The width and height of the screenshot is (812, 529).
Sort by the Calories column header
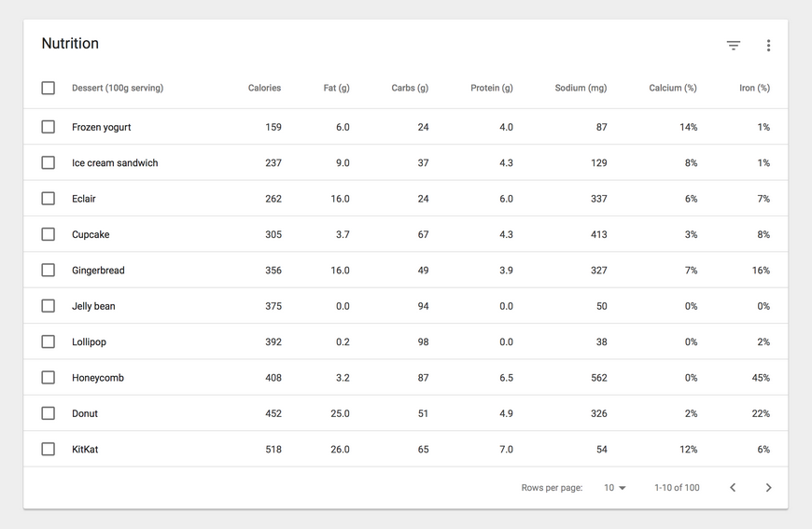(x=264, y=88)
